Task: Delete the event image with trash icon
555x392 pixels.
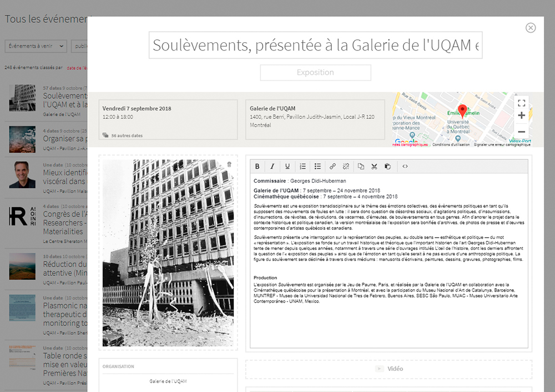Action: pos(229,164)
